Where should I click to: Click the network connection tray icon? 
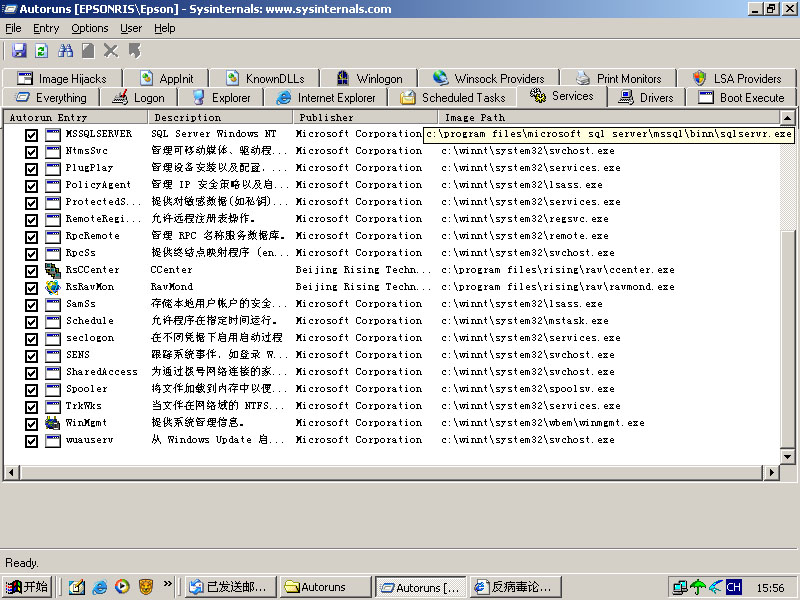pyautogui.click(x=680, y=588)
